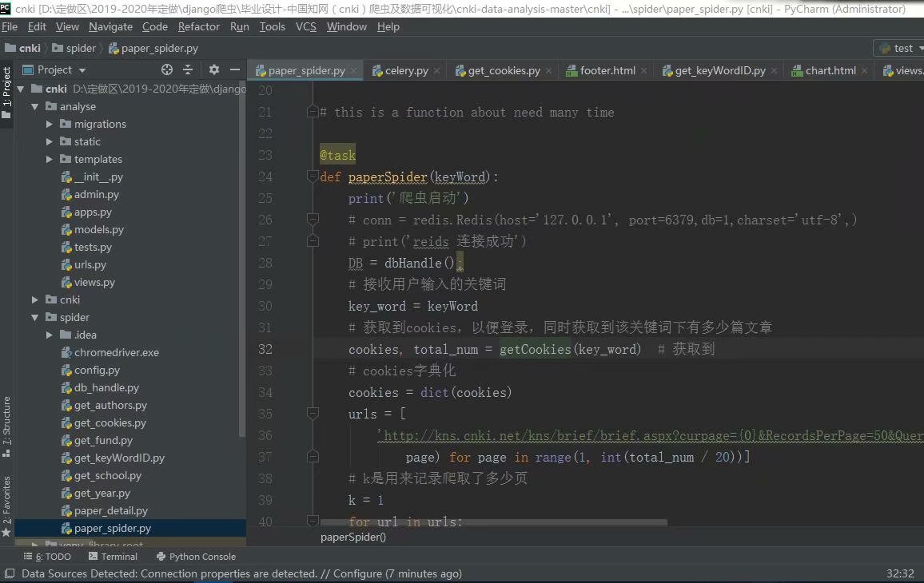Click the paperSpider() breadcrumb below the editor
The image size is (924, 583).
tap(352, 537)
